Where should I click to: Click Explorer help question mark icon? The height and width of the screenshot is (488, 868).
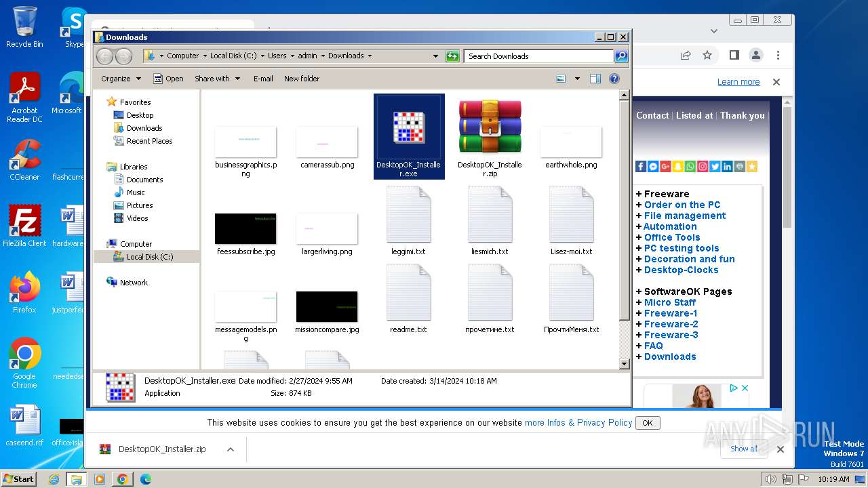(x=614, y=79)
